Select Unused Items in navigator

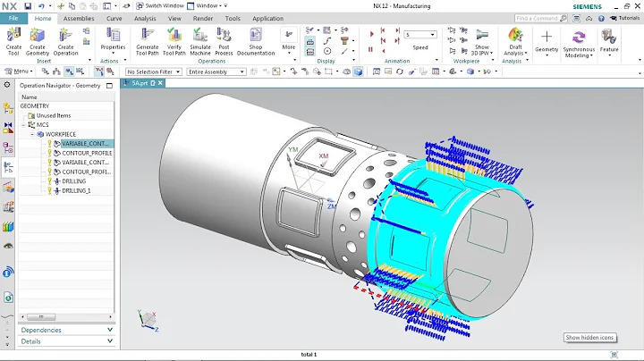click(x=54, y=115)
